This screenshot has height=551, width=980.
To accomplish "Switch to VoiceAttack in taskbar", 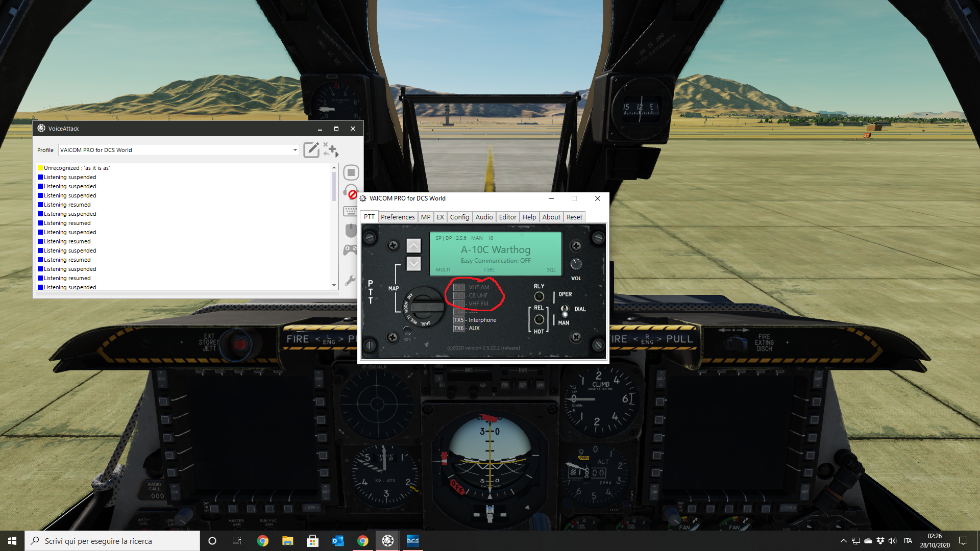I will point(387,541).
